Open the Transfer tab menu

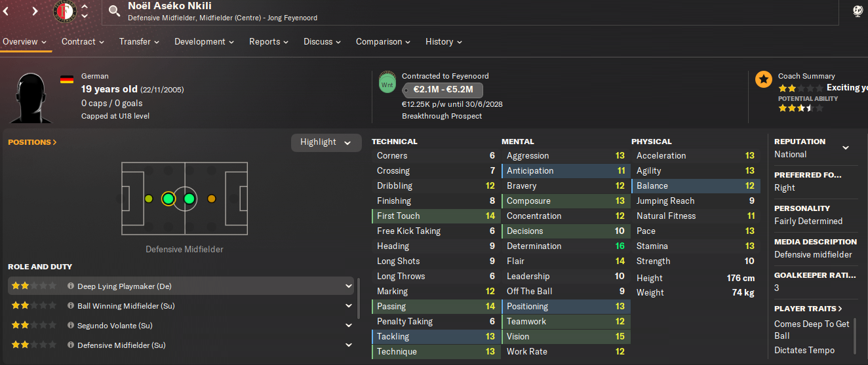click(x=139, y=41)
